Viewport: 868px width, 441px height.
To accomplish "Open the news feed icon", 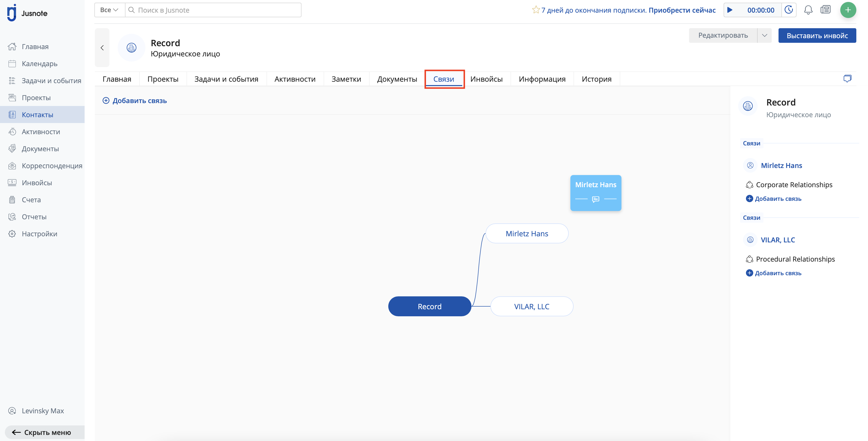I will point(825,10).
